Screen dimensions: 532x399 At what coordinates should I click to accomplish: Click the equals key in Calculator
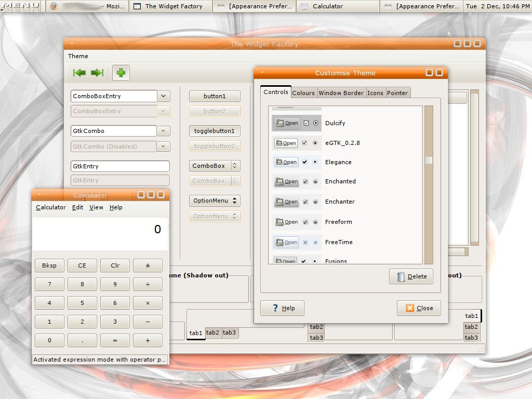click(115, 340)
